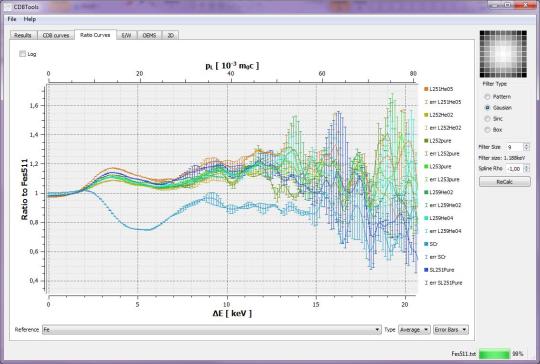Image resolution: width=540 pixels, height=364 pixels.
Task: Toggle the SL251Pure legend swatch
Action: click(426, 270)
